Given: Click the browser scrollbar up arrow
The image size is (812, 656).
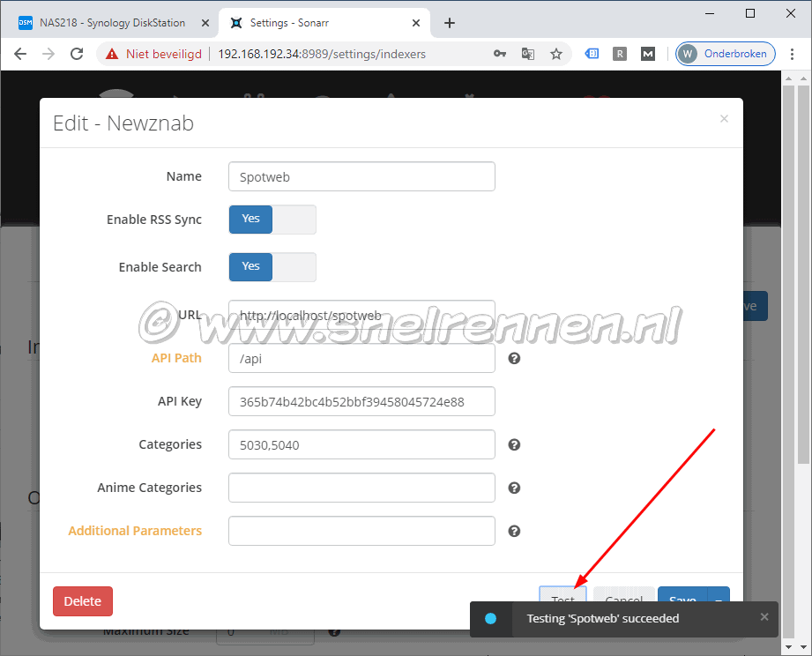Looking at the screenshot, I should point(803,78).
